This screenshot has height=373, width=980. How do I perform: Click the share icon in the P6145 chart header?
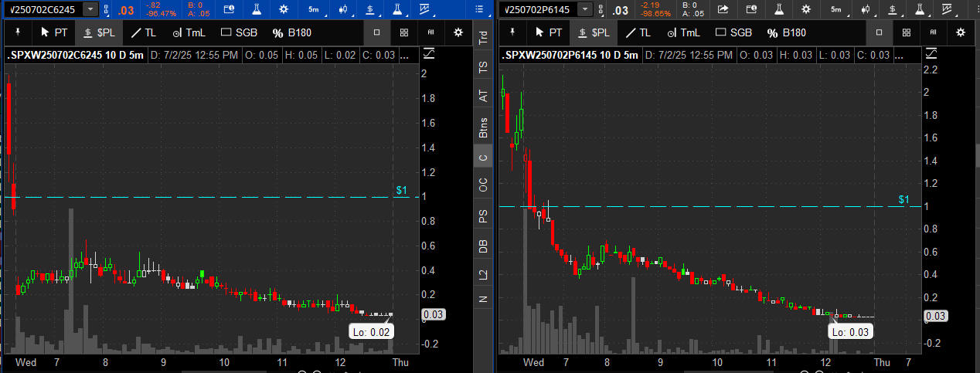[723, 9]
